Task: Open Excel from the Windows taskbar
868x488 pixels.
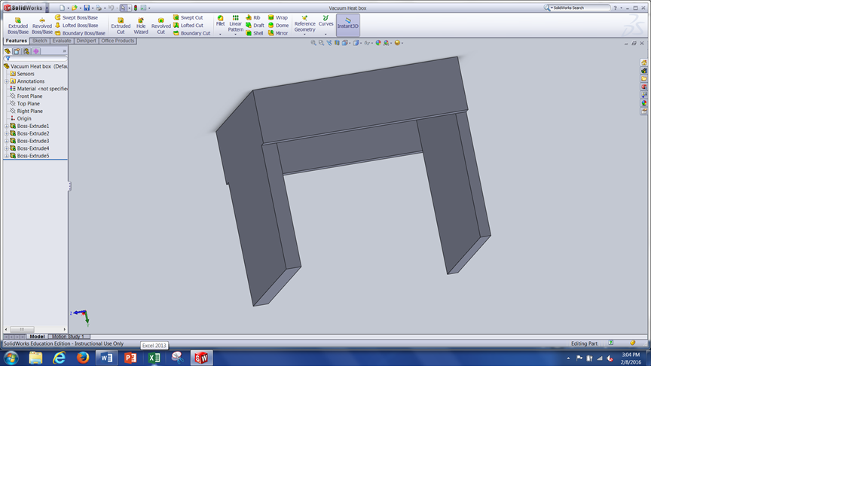Action: tap(154, 358)
